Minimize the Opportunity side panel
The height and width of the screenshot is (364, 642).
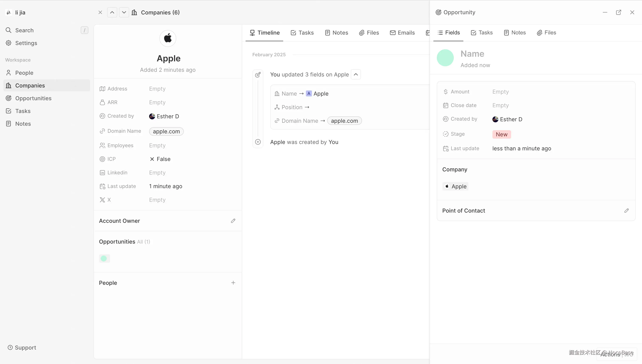605,12
